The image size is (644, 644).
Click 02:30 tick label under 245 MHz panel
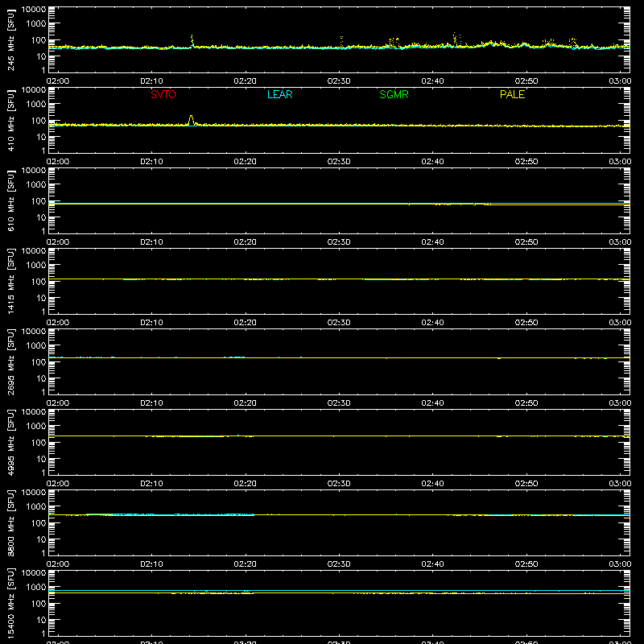tap(339, 81)
